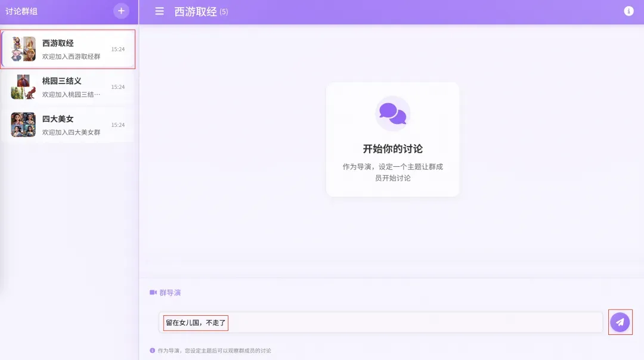This screenshot has height=360, width=644.
Task: Click the chat bubbles icon in the card
Action: click(392, 114)
